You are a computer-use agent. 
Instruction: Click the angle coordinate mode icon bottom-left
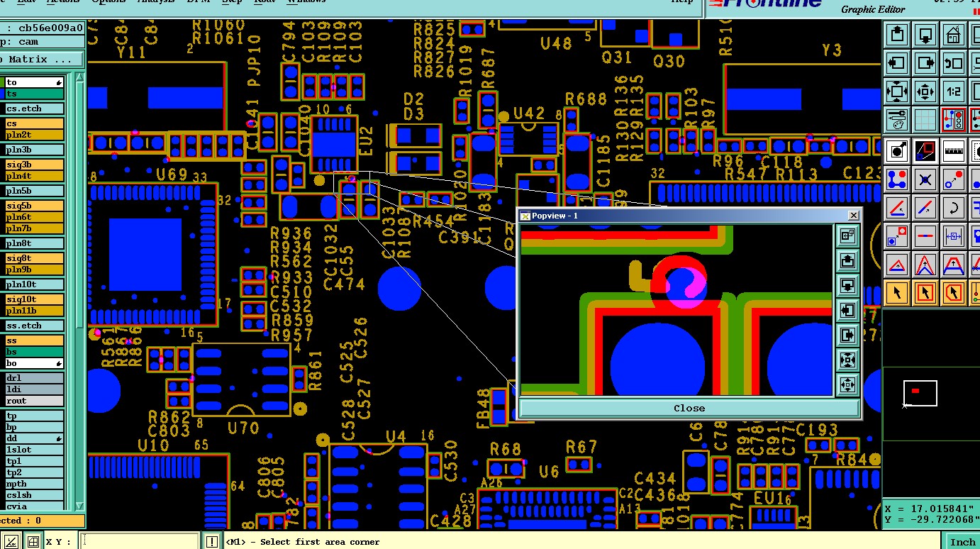tap(11, 541)
